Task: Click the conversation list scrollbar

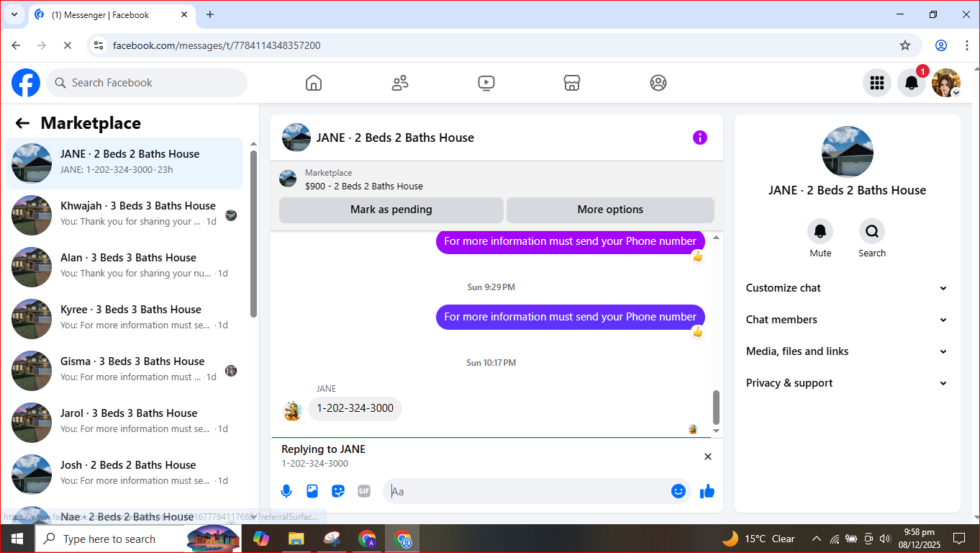Action: tap(253, 234)
